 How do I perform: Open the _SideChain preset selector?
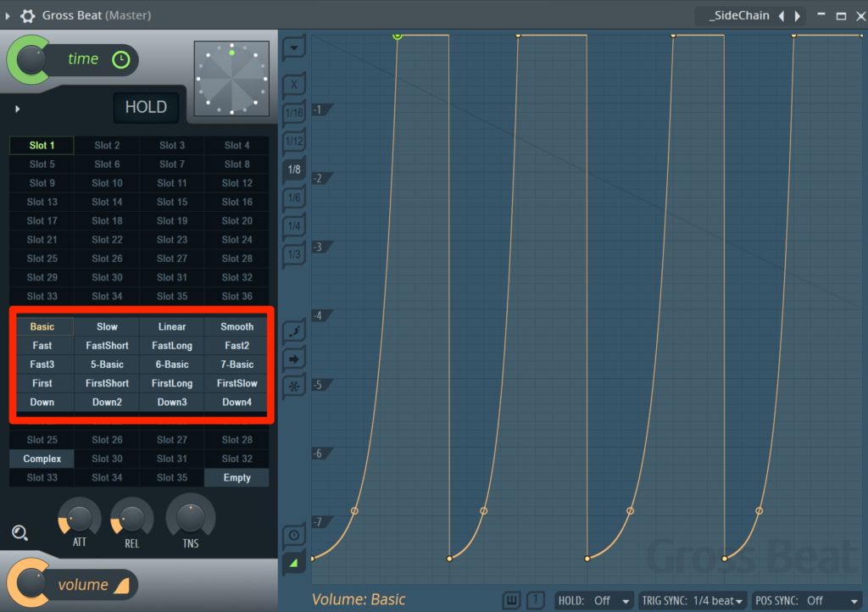(739, 15)
